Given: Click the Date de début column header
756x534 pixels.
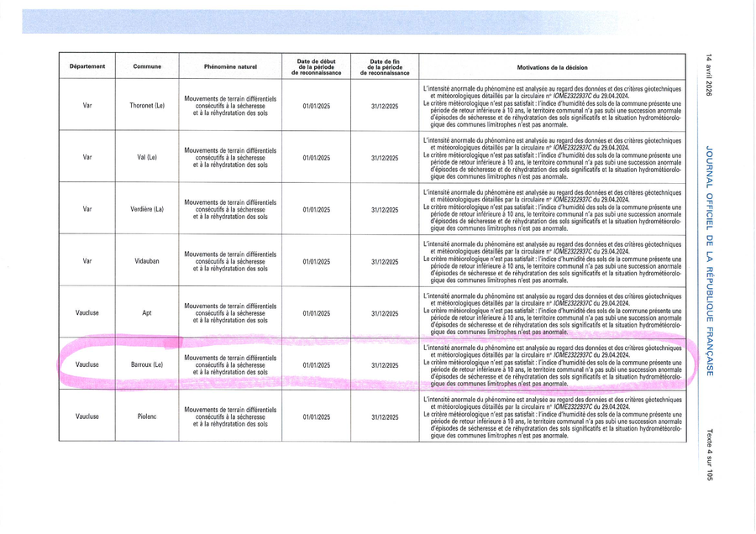Looking at the screenshot, I should point(316,66).
